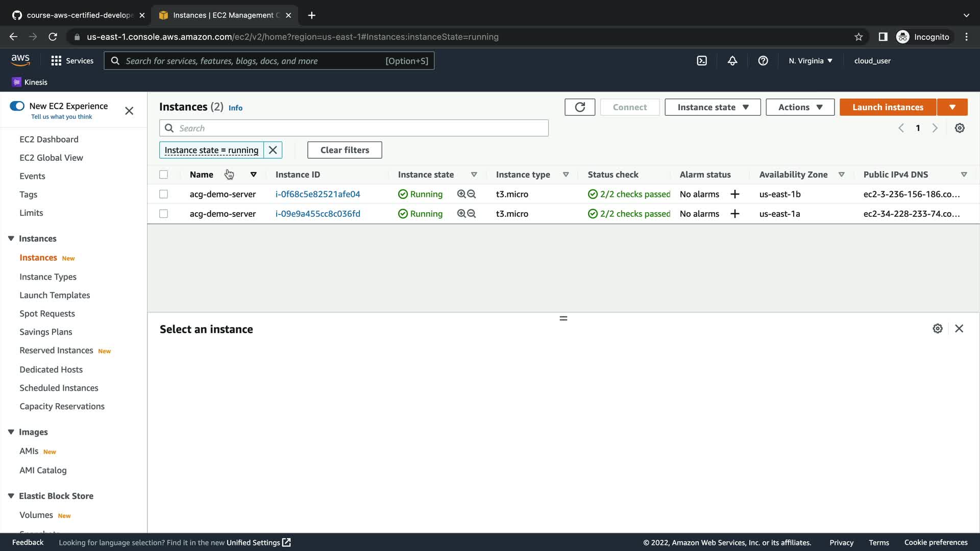Switch to the course-aws-certified-developer browser tab
The image size is (980, 551).
(79, 15)
